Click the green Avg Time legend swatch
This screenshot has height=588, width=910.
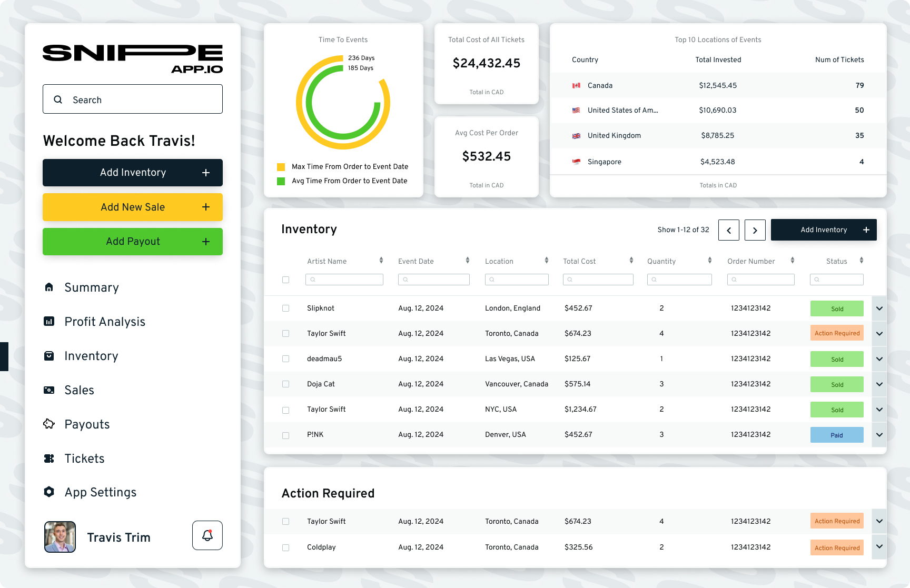tap(281, 181)
